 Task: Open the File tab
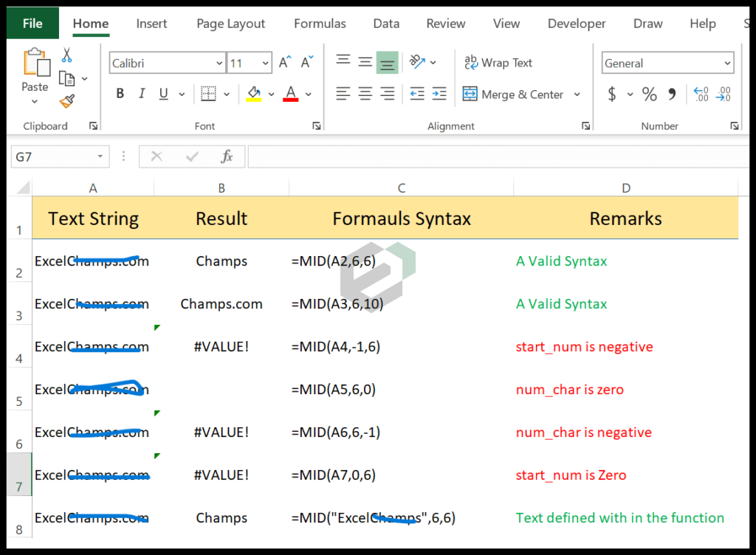(32, 23)
